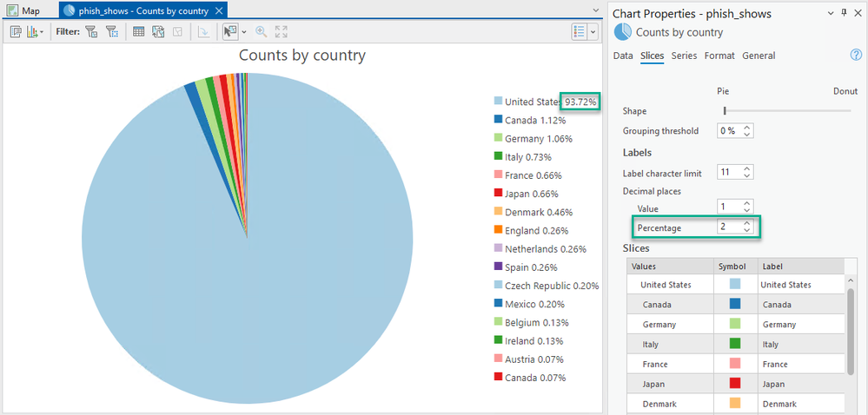Activate the chart selection mode tool

coord(230,32)
